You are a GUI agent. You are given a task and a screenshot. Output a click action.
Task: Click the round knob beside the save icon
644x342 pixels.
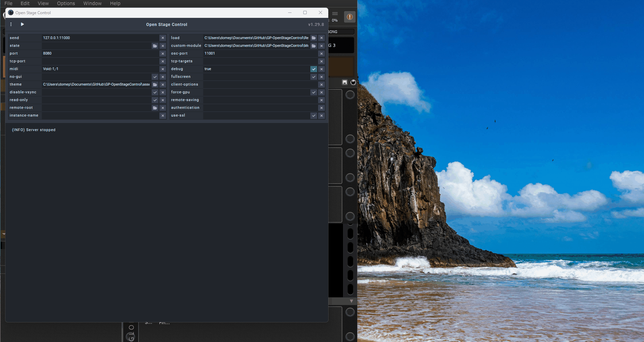pyautogui.click(x=353, y=82)
